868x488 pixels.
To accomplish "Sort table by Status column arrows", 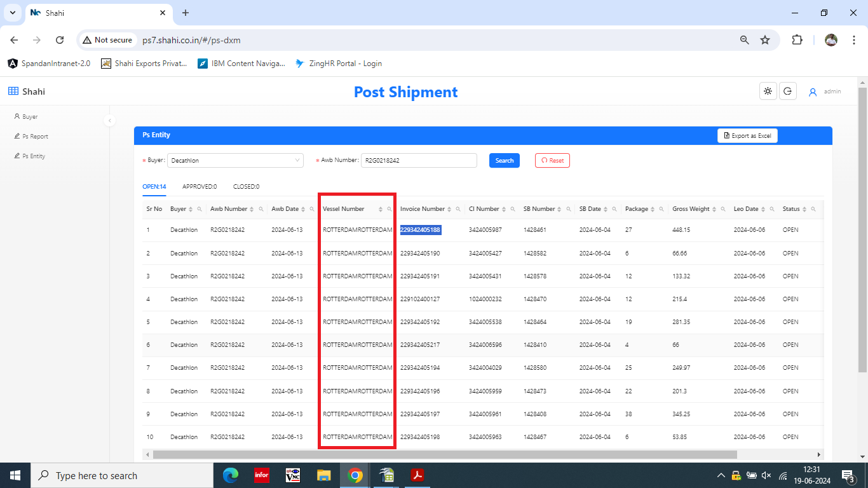I will pos(804,209).
